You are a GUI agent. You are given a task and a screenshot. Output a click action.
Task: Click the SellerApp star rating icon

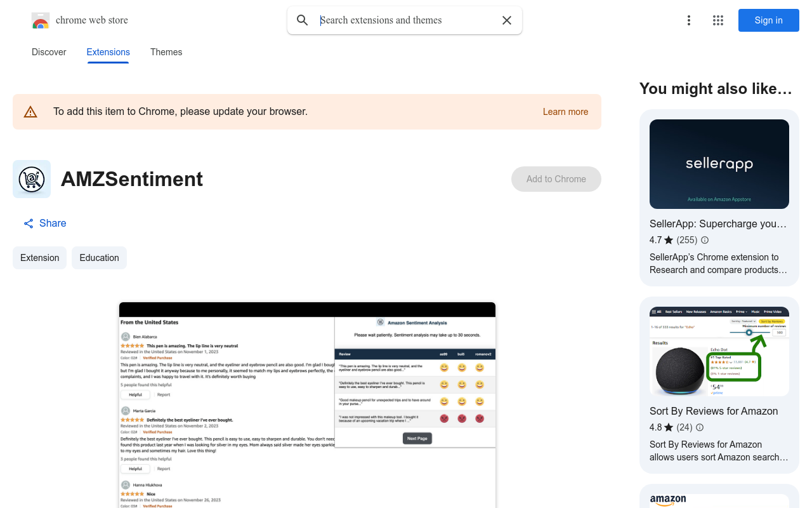click(x=669, y=240)
